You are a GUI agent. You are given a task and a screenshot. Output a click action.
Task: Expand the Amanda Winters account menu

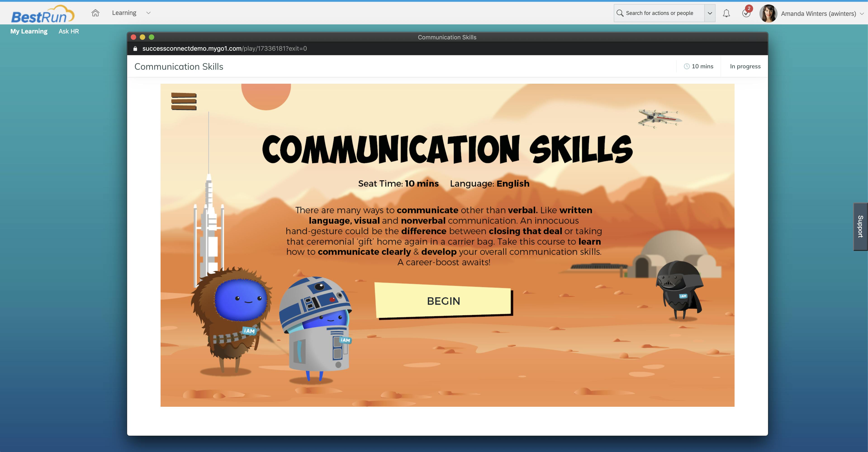click(862, 14)
